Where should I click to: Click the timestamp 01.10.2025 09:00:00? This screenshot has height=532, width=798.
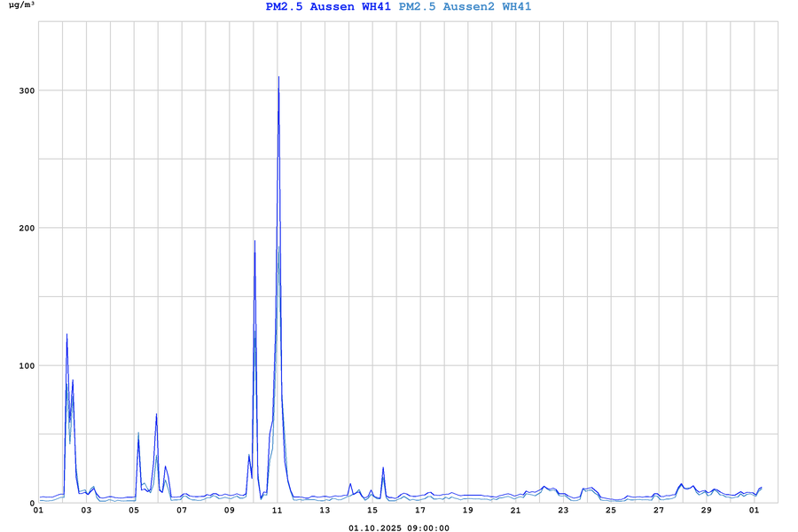pos(399,528)
